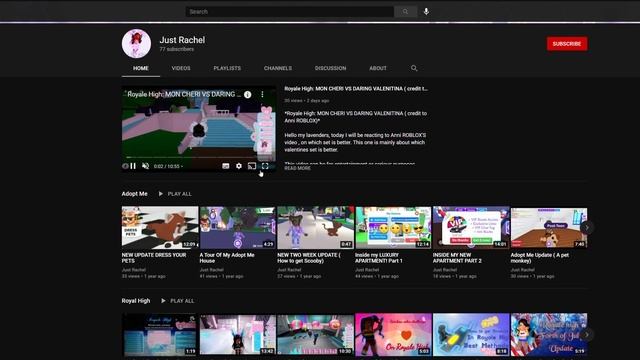640x360 pixels.
Task: Pause the featured video
Action: click(x=133, y=166)
